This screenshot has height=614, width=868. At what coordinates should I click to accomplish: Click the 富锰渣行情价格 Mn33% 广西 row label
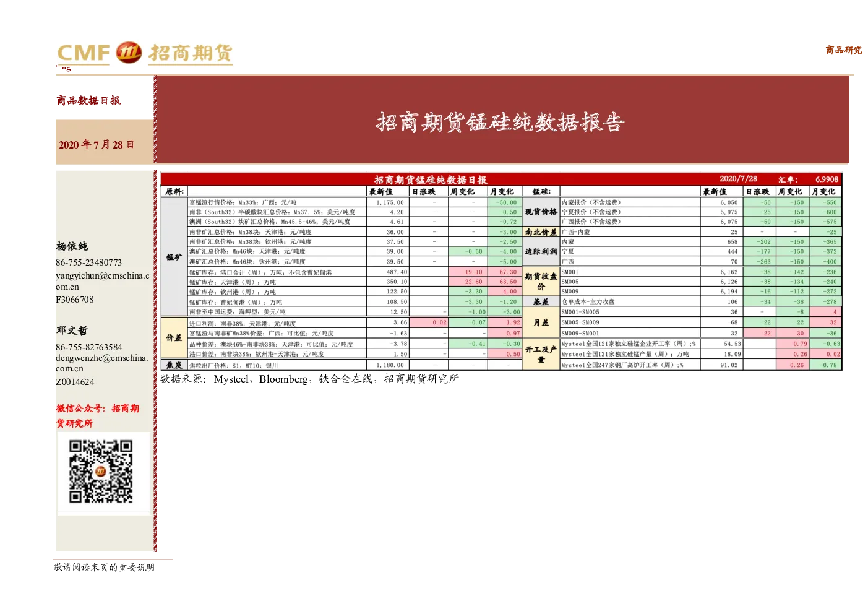coord(243,202)
